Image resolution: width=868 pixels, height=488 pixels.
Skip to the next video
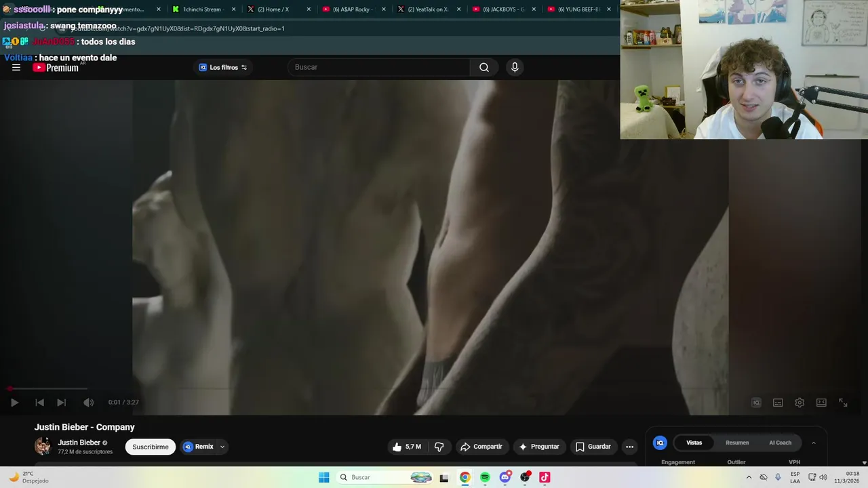click(61, 403)
